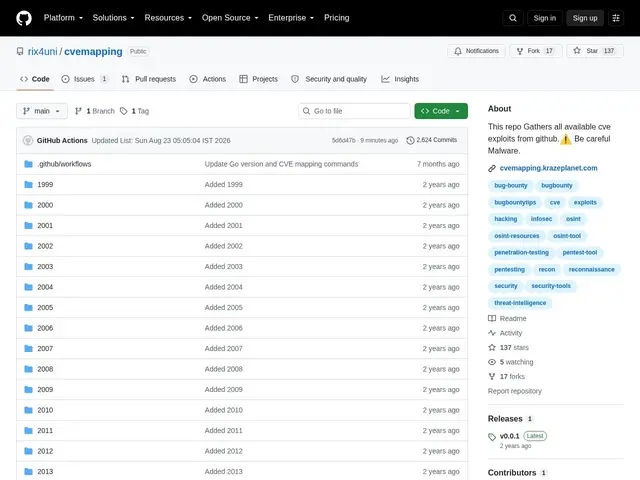Expand the Open Source menu
The image size is (640, 480).
230,18
